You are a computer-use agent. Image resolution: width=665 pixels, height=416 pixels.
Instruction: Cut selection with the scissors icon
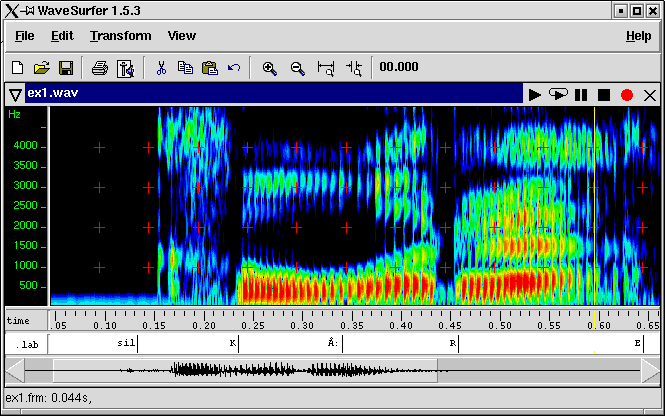(160, 68)
